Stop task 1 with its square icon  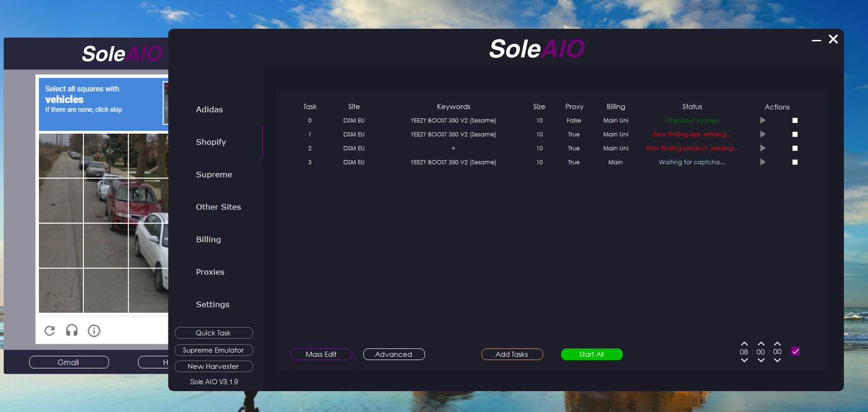(795, 134)
